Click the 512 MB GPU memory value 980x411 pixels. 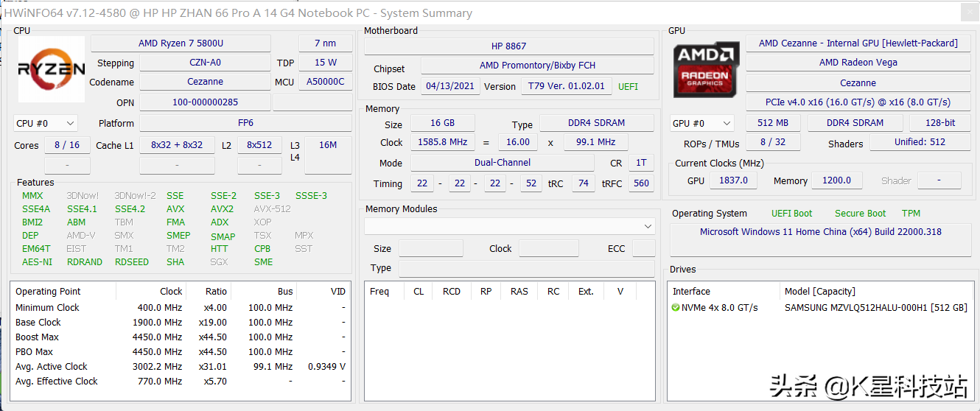tap(773, 123)
